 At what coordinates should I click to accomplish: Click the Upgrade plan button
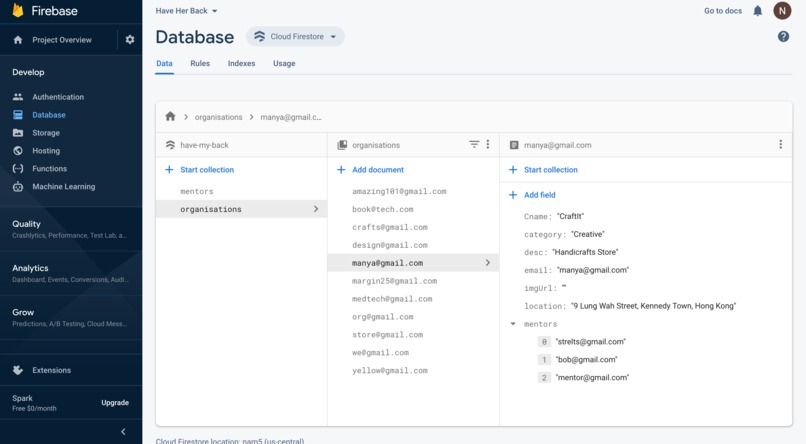click(x=115, y=402)
